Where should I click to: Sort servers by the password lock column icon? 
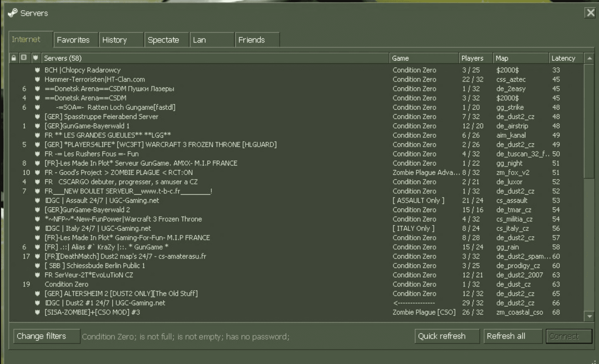click(14, 58)
